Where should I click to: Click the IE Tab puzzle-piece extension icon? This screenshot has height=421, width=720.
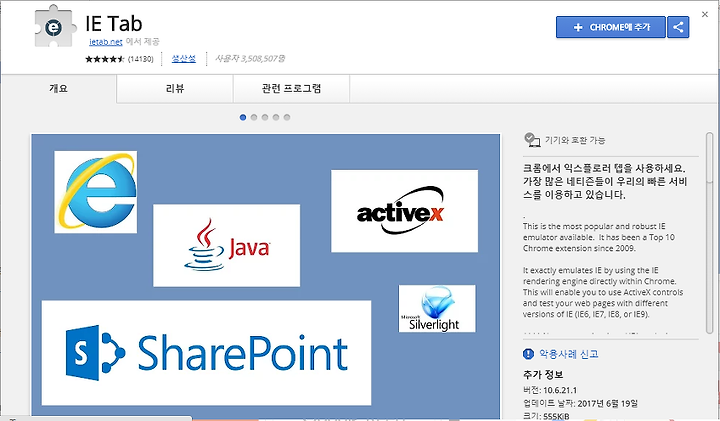54,27
